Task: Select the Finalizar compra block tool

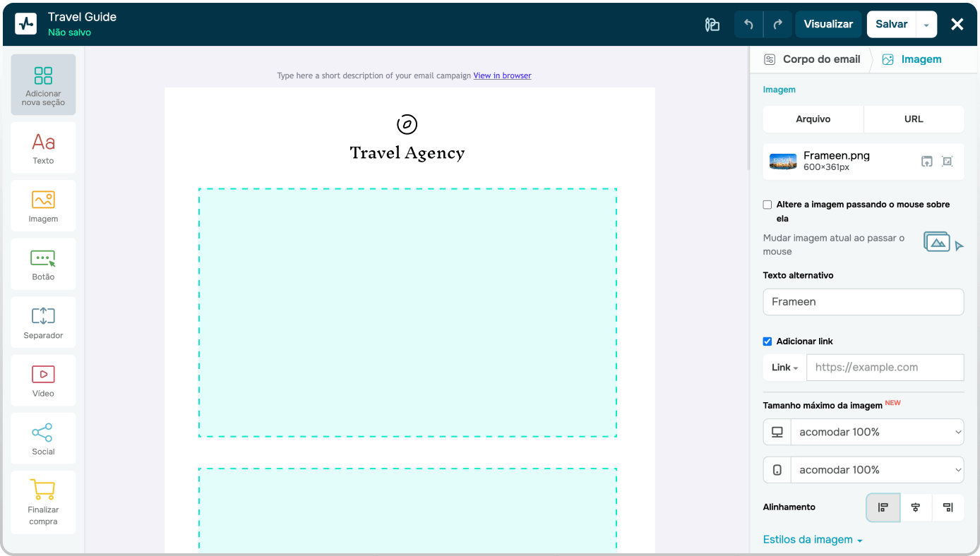Action: click(x=43, y=502)
